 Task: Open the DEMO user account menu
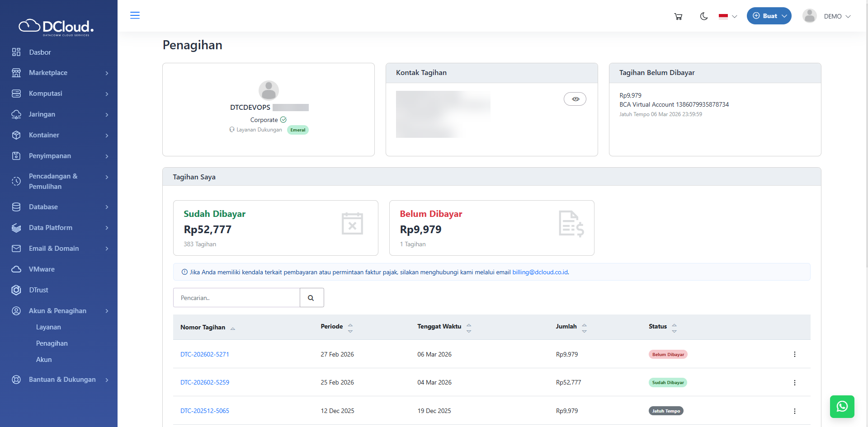(x=827, y=16)
